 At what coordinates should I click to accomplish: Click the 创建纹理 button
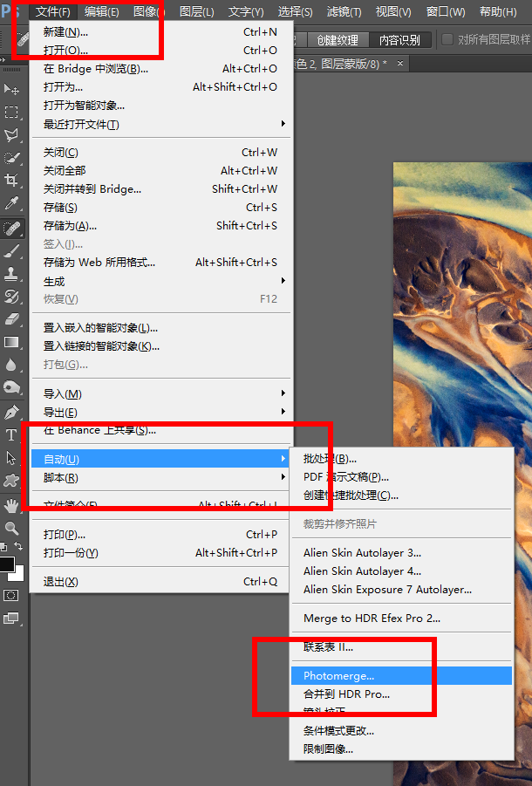pyautogui.click(x=337, y=40)
